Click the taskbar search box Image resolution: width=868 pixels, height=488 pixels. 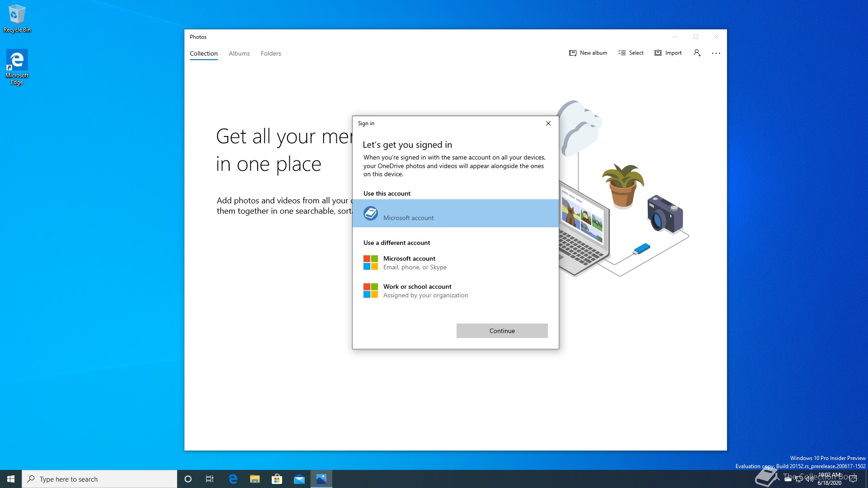coord(99,479)
